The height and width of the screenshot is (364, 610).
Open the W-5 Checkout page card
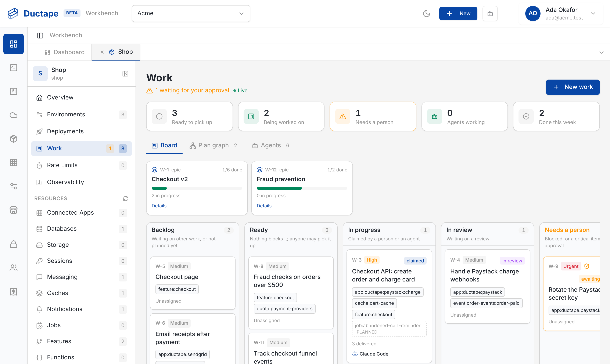193,283
